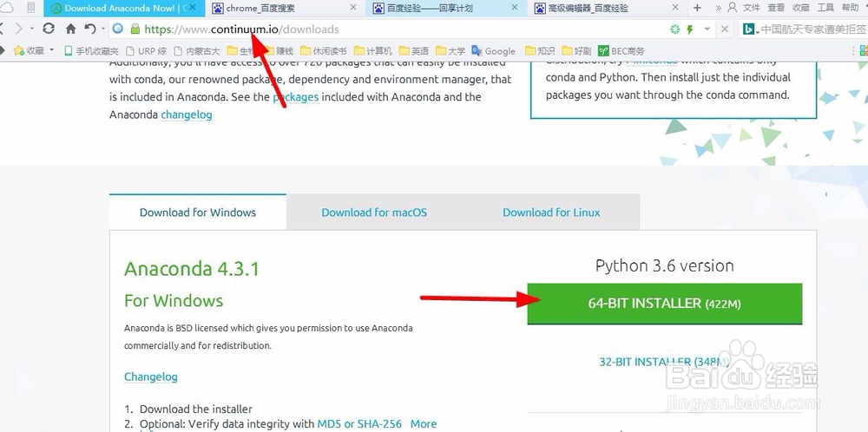
Task: Click the green padlock security icon
Action: point(135,29)
